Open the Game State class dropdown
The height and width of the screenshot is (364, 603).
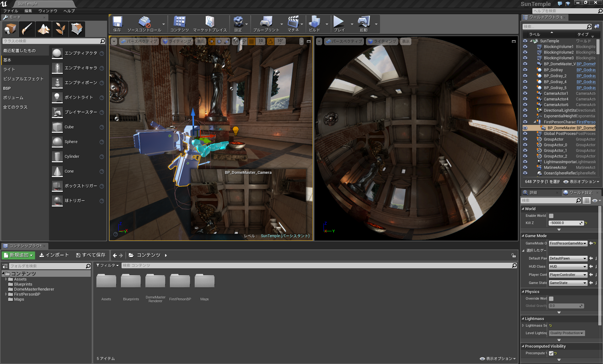[x=568, y=283]
